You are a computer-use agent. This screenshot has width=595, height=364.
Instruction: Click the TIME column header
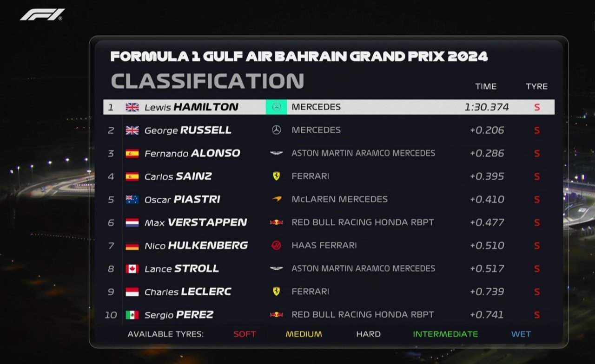[486, 86]
